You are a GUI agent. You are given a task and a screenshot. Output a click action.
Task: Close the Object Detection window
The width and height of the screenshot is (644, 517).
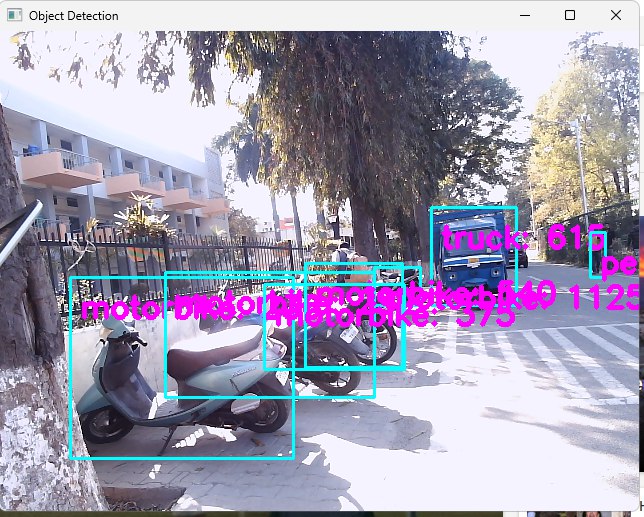(x=616, y=15)
